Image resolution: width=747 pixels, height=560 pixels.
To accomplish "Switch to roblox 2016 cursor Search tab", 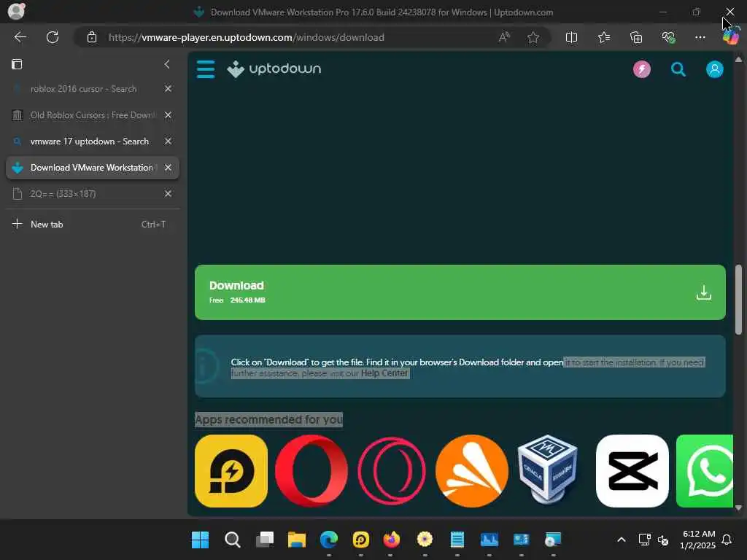I will click(83, 89).
